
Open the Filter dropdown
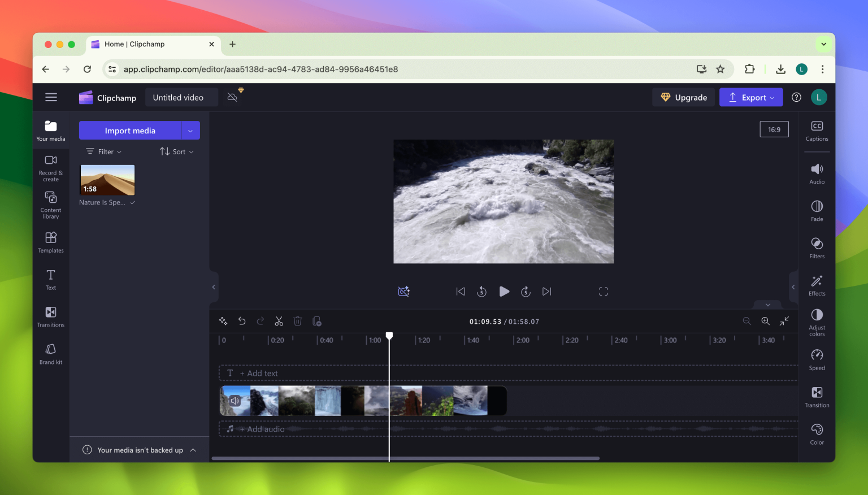click(x=103, y=151)
